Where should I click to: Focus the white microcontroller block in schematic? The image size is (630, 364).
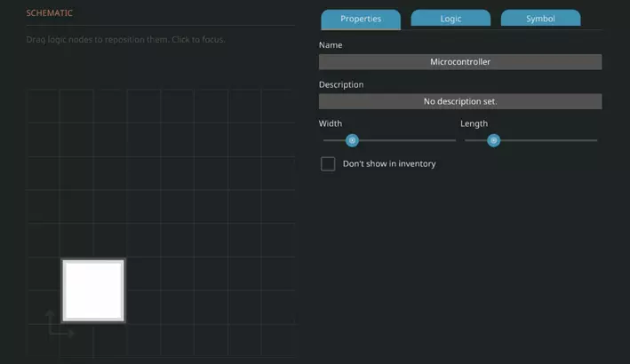93,290
